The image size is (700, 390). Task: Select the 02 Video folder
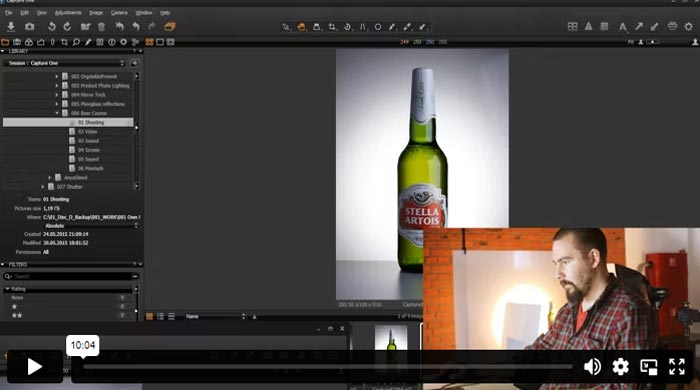point(87,132)
